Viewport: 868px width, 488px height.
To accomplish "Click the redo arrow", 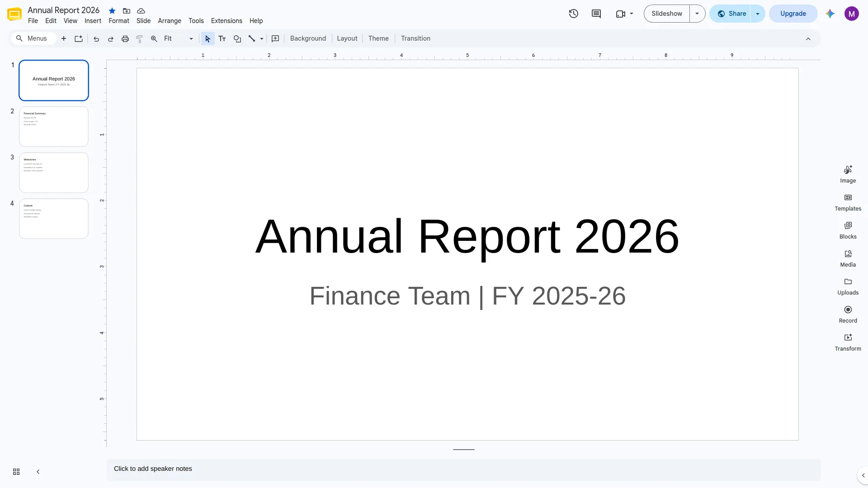I will click(x=111, y=38).
